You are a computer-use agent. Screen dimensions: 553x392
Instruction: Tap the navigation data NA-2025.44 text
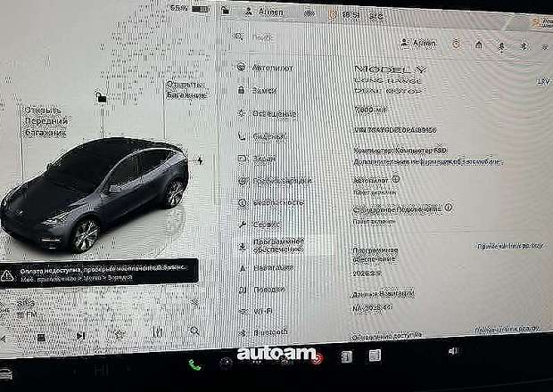(372, 308)
